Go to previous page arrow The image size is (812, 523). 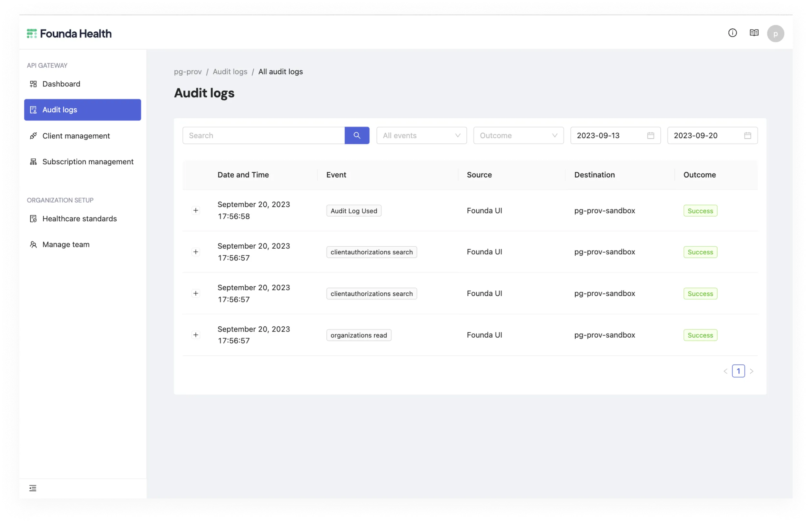tap(725, 371)
